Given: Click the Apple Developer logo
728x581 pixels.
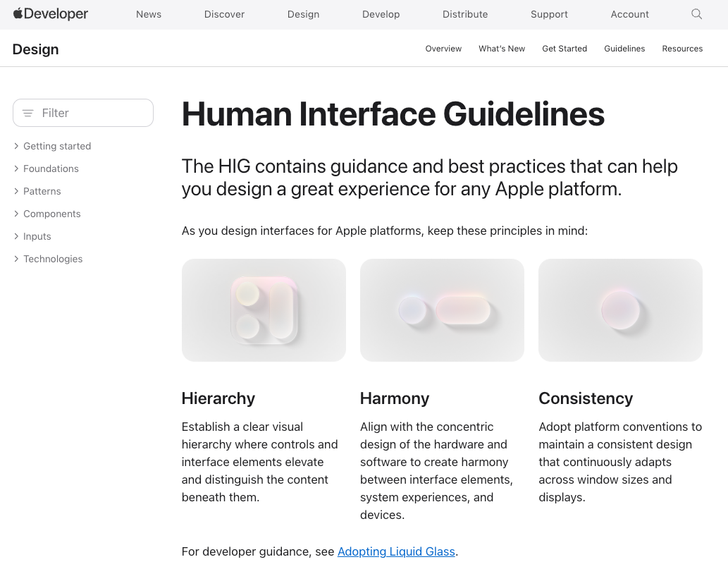Looking at the screenshot, I should 51,14.
